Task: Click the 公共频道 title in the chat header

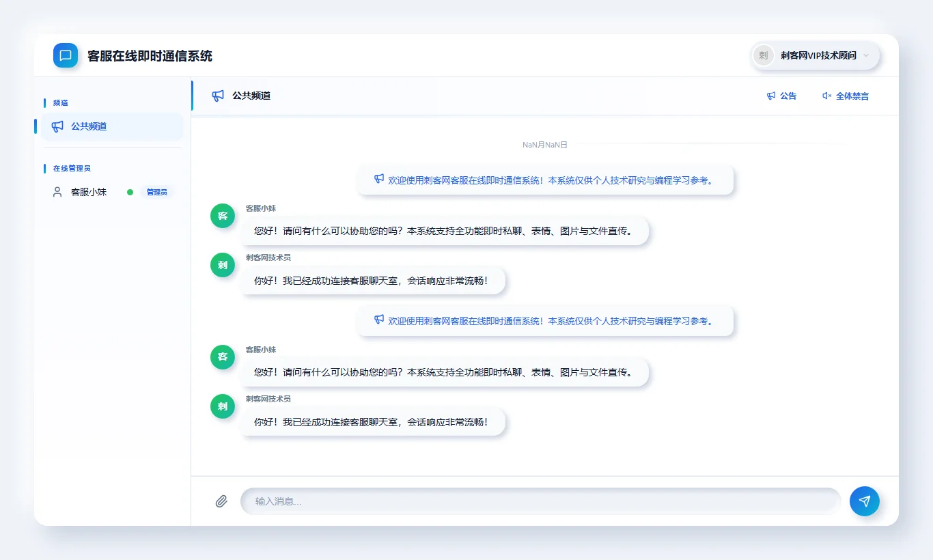Action: (x=251, y=96)
